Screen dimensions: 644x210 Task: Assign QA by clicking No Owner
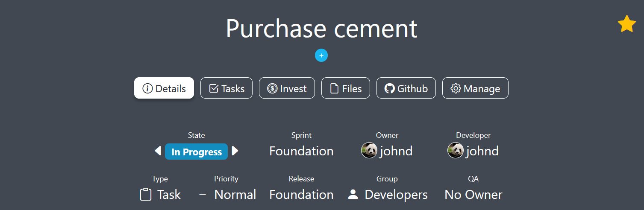(473, 195)
